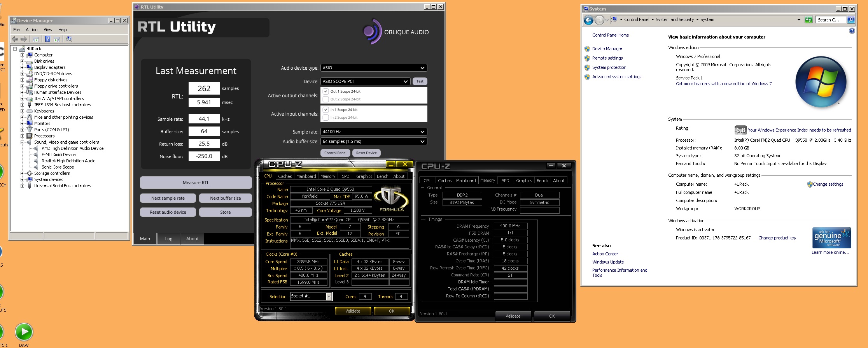Open the View menu in Device Manager

click(x=48, y=30)
